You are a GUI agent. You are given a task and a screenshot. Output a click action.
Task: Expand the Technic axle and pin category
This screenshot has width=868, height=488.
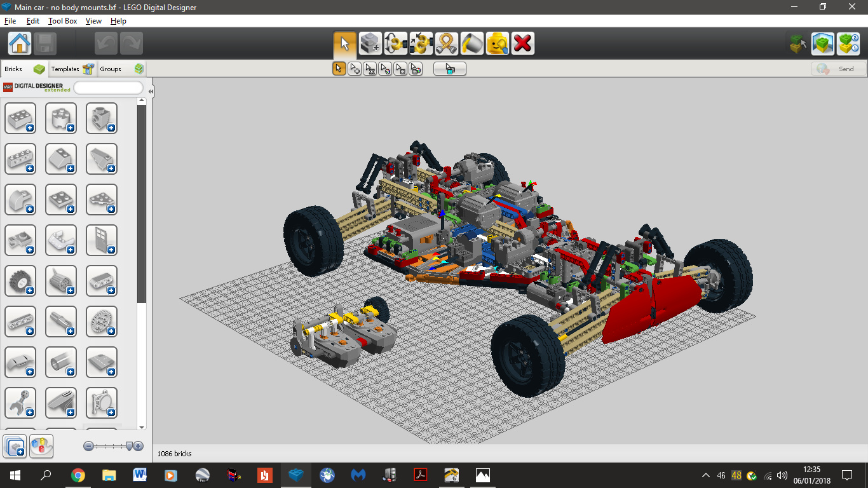click(61, 322)
